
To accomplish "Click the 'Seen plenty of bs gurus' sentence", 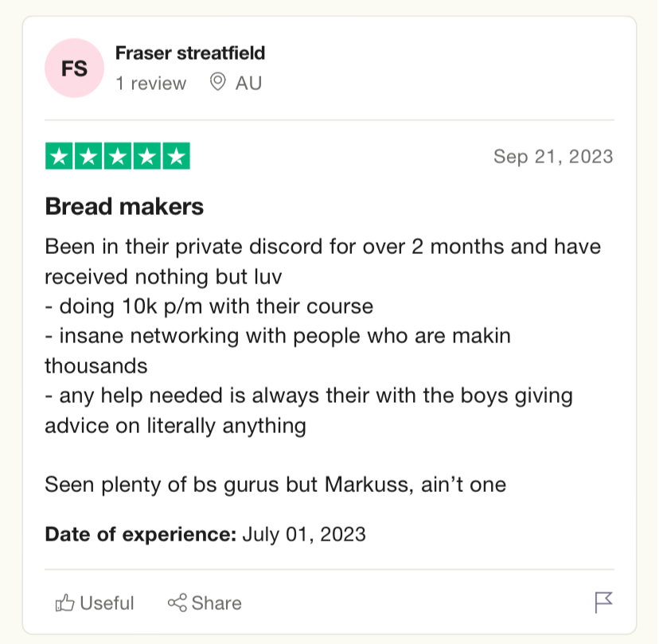I will coord(275,485).
